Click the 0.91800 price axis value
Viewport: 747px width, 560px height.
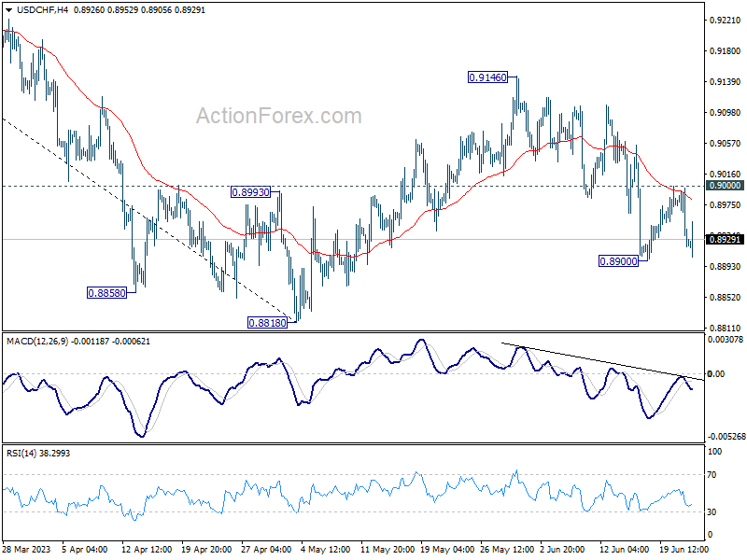coord(726,51)
